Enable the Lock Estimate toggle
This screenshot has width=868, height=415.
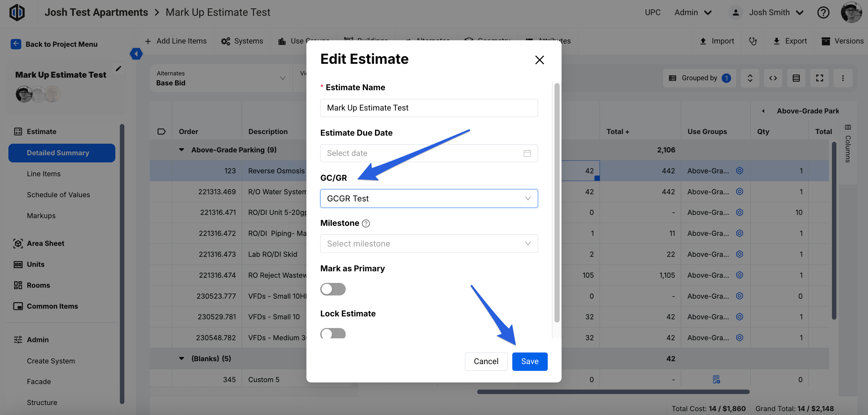click(333, 333)
